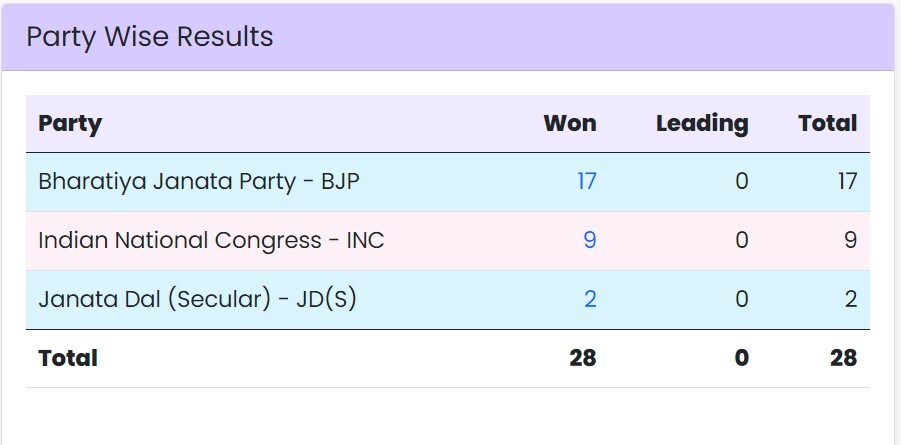901x445 pixels.
Task: Click the Leading column header
Action: pos(702,124)
